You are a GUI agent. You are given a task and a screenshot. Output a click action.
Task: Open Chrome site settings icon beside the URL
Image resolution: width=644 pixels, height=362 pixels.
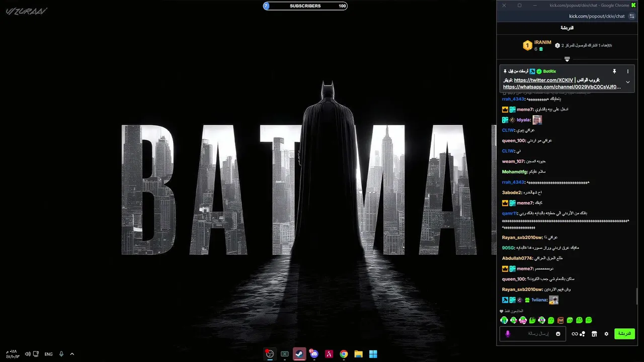632,16
